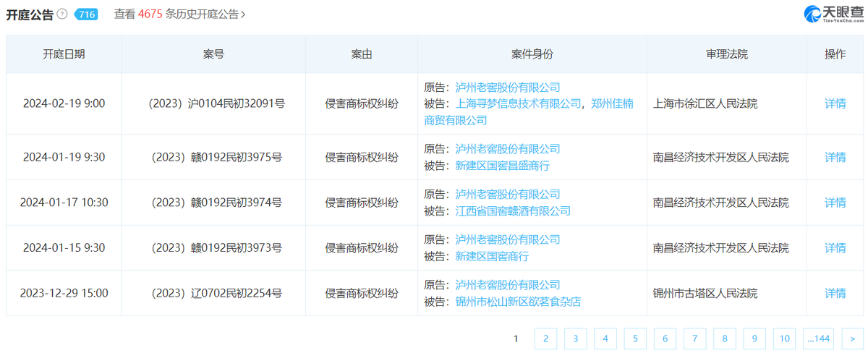Open 详情 for case 赣0192民初3975号
This screenshot has height=353, width=868.
835,157
